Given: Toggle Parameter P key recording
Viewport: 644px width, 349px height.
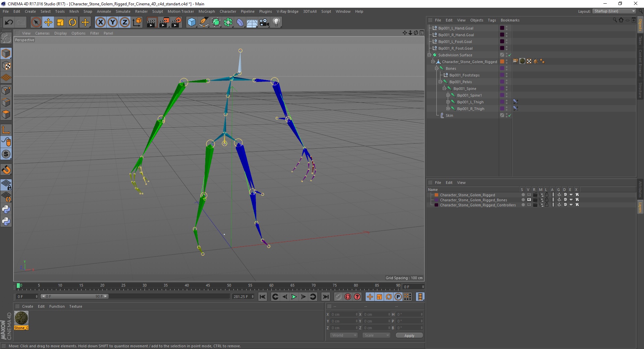Looking at the screenshot, I should coord(398,297).
